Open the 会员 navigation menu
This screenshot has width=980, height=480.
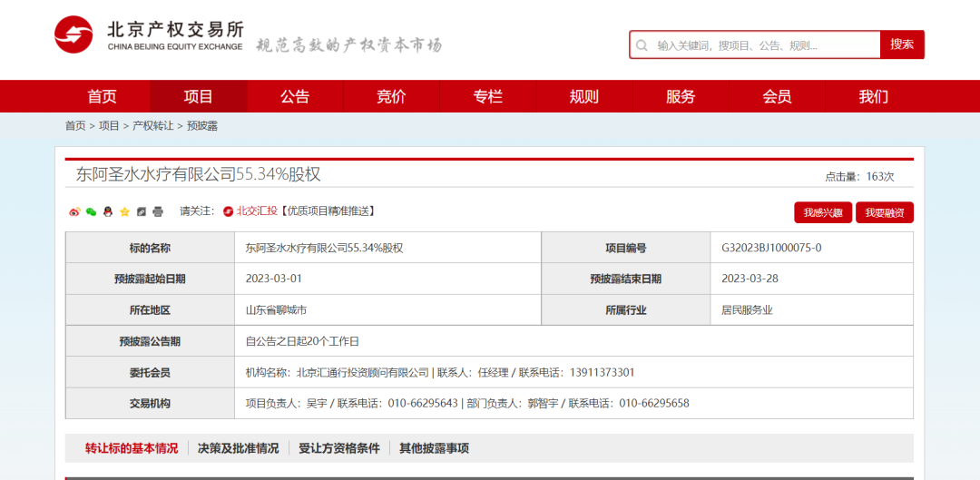coord(778,96)
